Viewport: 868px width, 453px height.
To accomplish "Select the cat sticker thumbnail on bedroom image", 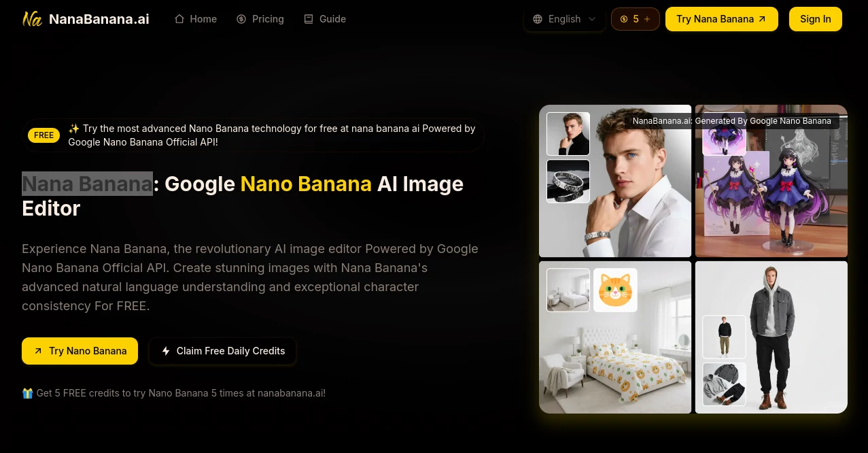I will pos(614,290).
